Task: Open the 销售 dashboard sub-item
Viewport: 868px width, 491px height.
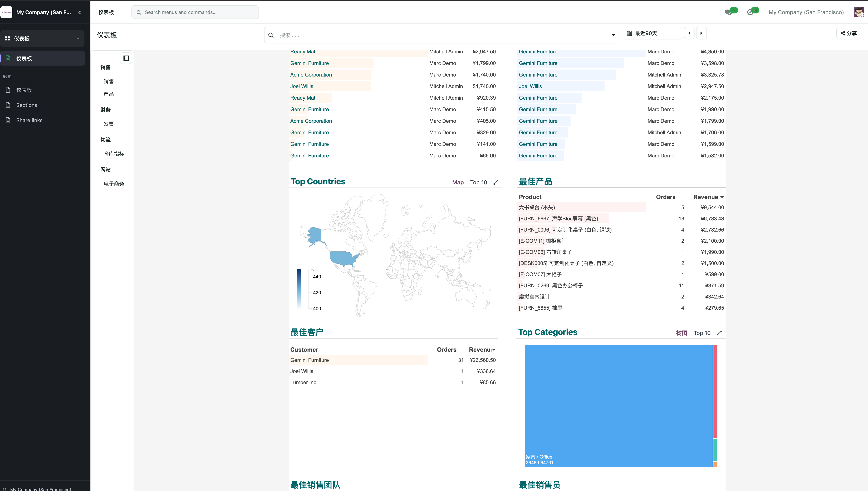Action: coord(109,81)
